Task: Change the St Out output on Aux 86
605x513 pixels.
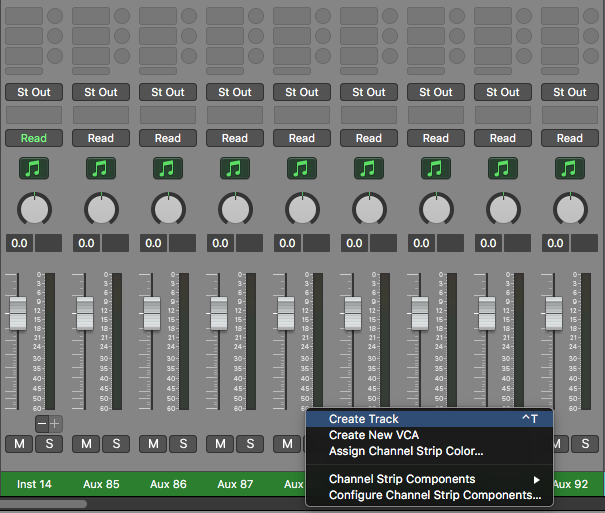Action: (168, 92)
